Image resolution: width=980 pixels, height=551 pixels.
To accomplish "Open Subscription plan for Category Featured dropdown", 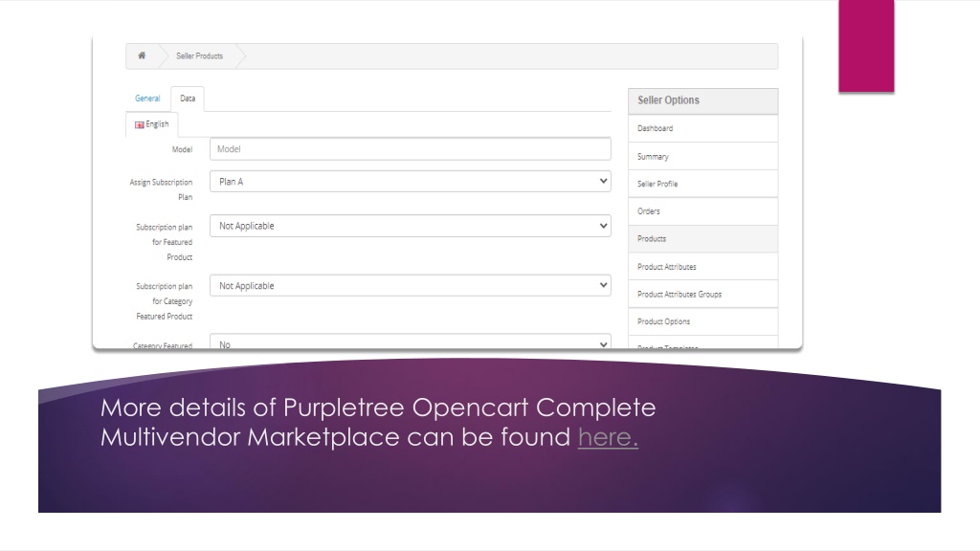I will point(410,285).
